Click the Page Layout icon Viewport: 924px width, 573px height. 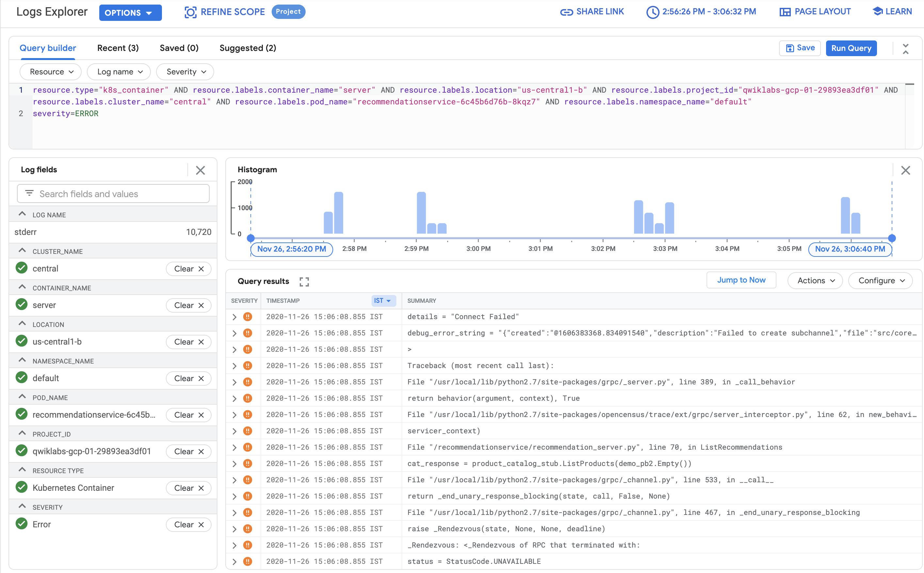point(785,12)
